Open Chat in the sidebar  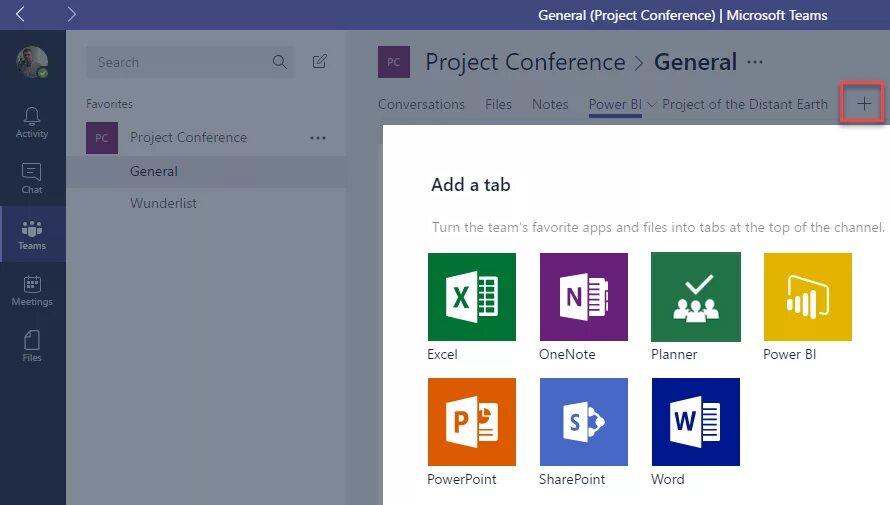tap(32, 178)
